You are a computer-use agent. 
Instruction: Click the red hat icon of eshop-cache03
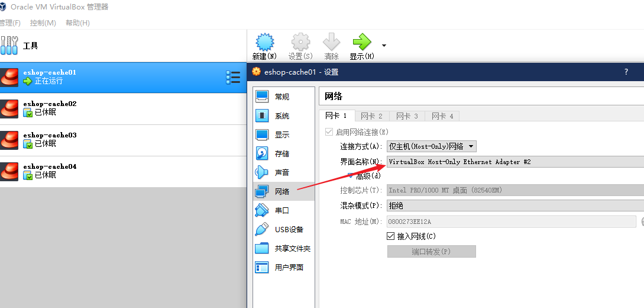tap(9, 140)
